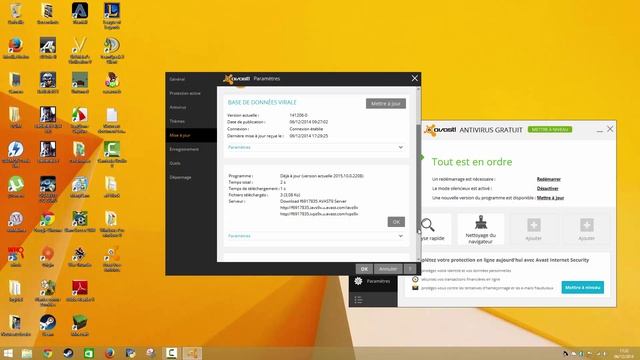Screen dimensions: 640x360
Task: Expand Paramètres under the Programme section
Action: [315, 236]
